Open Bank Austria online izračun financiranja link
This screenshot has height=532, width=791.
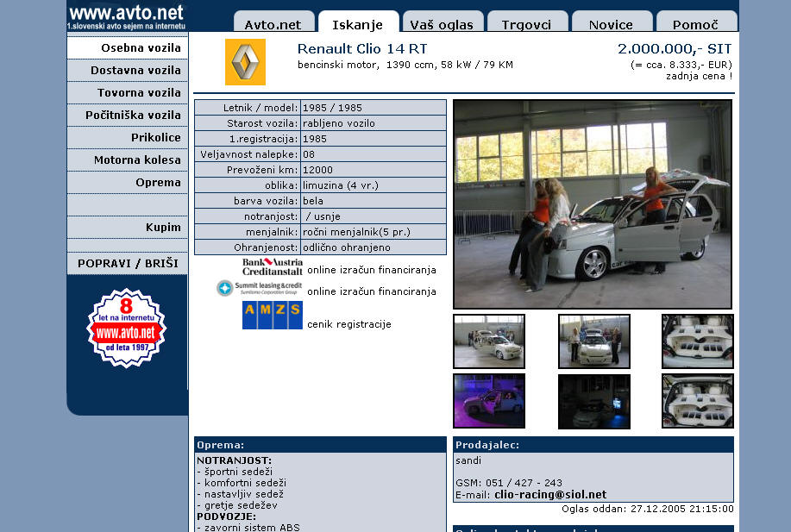point(372,270)
